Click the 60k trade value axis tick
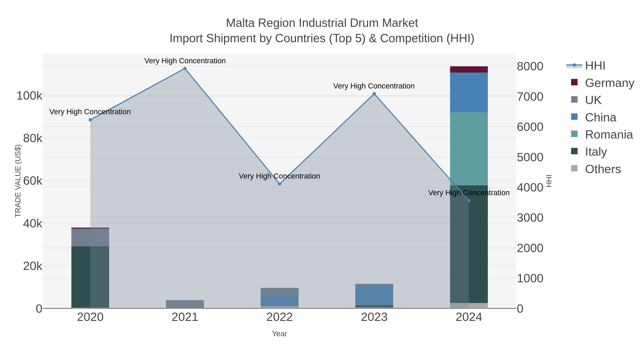Image resolution: width=644 pixels, height=362 pixels. click(x=33, y=181)
